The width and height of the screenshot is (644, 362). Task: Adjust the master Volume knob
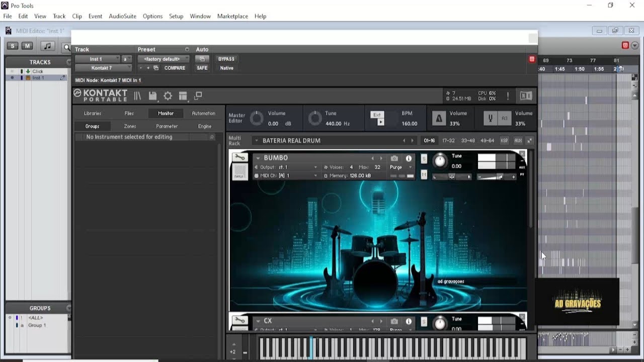(x=257, y=119)
